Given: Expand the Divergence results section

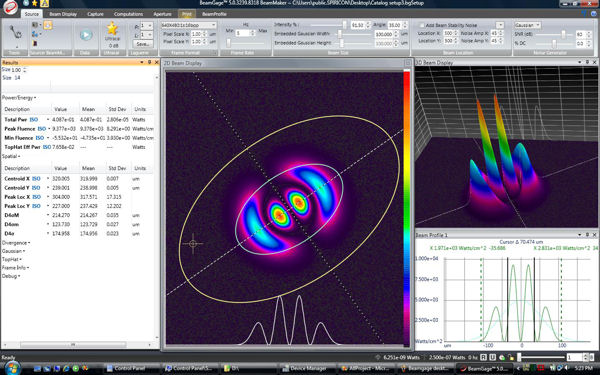Looking at the screenshot, I should click(16, 243).
